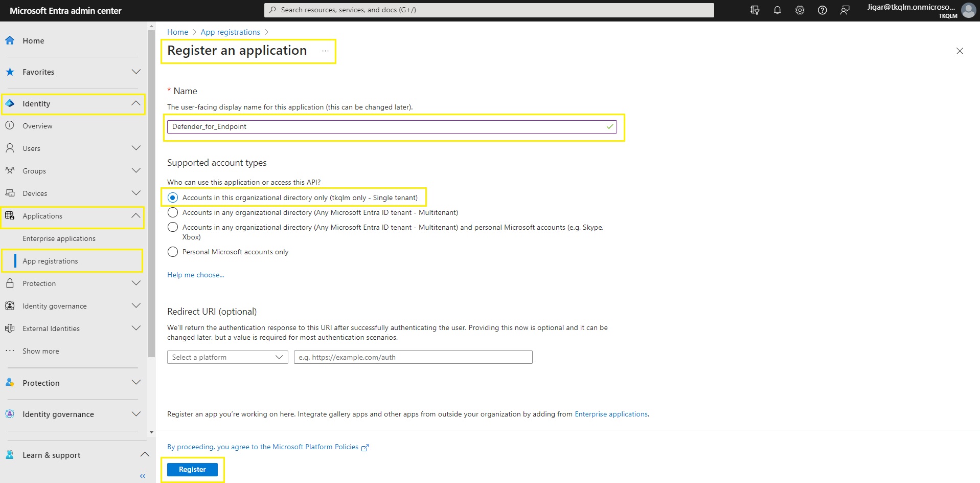The width and height of the screenshot is (980, 483).
Task: Collapse the Learn & support chevron
Action: pyautogui.click(x=145, y=454)
